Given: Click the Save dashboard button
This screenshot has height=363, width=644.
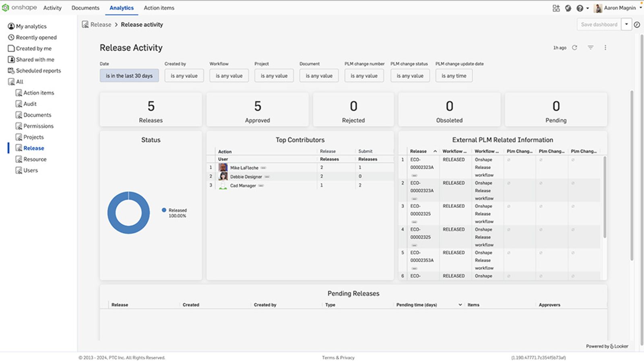Looking at the screenshot, I should tap(600, 24).
